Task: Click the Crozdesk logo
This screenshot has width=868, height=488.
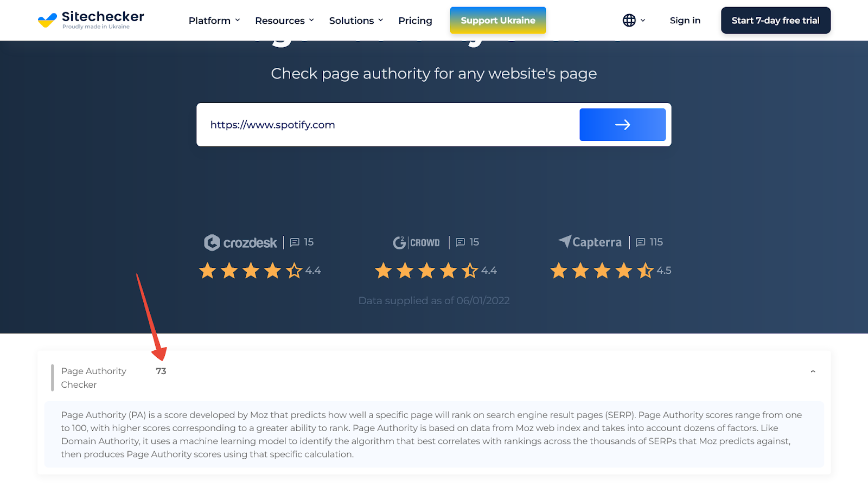Action: pos(240,242)
